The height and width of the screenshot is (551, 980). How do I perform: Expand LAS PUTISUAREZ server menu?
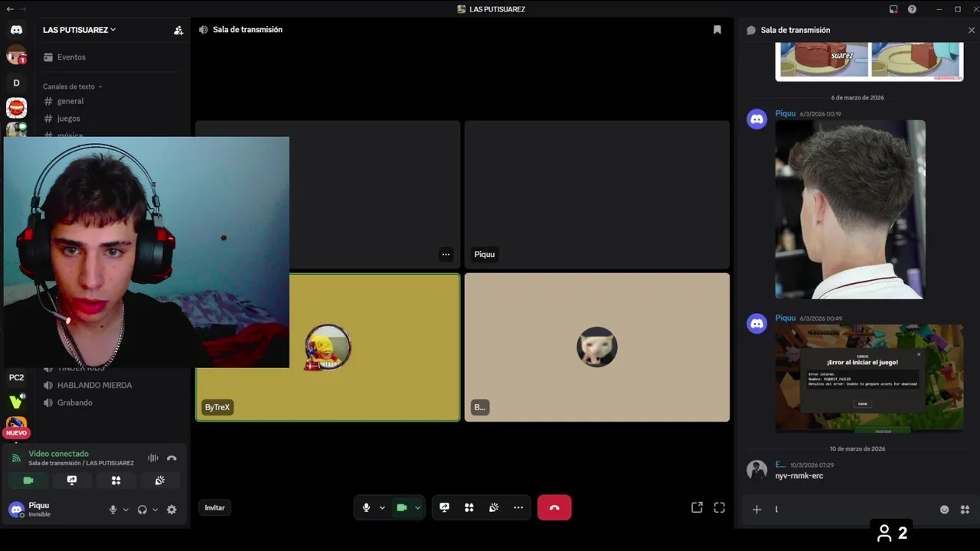[x=80, y=30]
